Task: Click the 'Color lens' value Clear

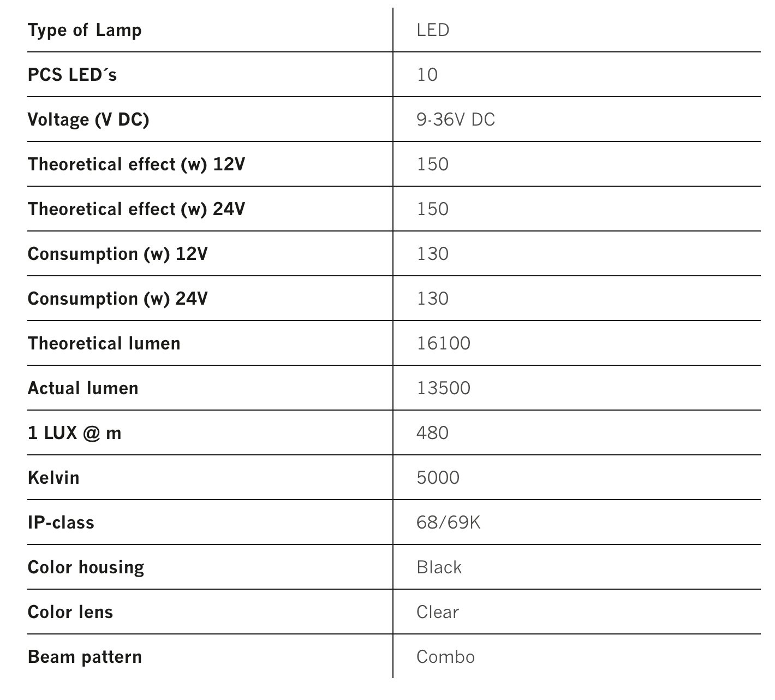Action: pos(437,612)
